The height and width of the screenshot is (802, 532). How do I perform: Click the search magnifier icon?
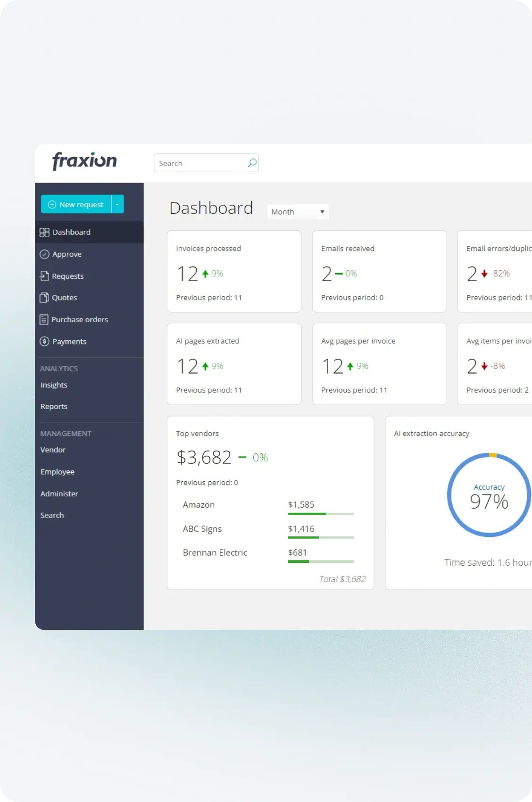pos(252,163)
